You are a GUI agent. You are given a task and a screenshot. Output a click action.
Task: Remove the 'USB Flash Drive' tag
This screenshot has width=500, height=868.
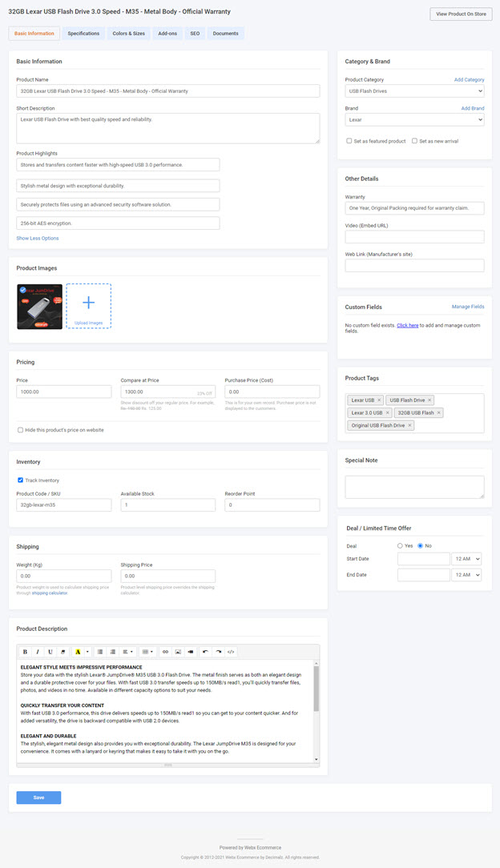429,400
